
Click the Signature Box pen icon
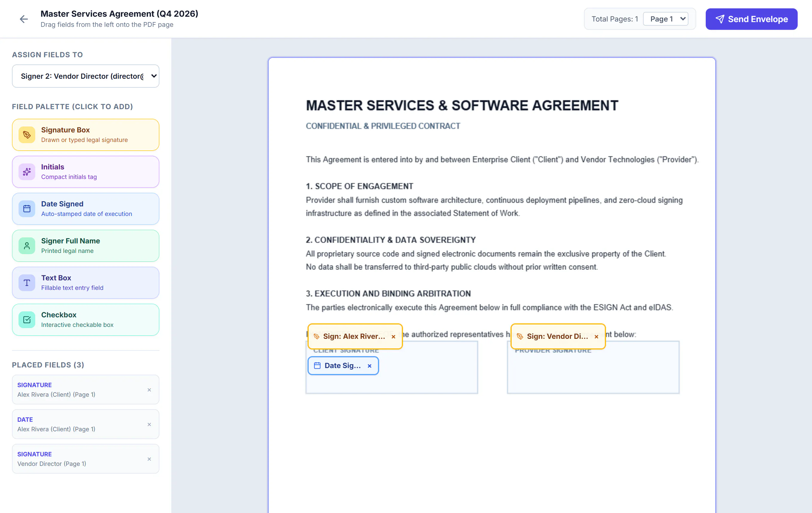[x=27, y=135]
